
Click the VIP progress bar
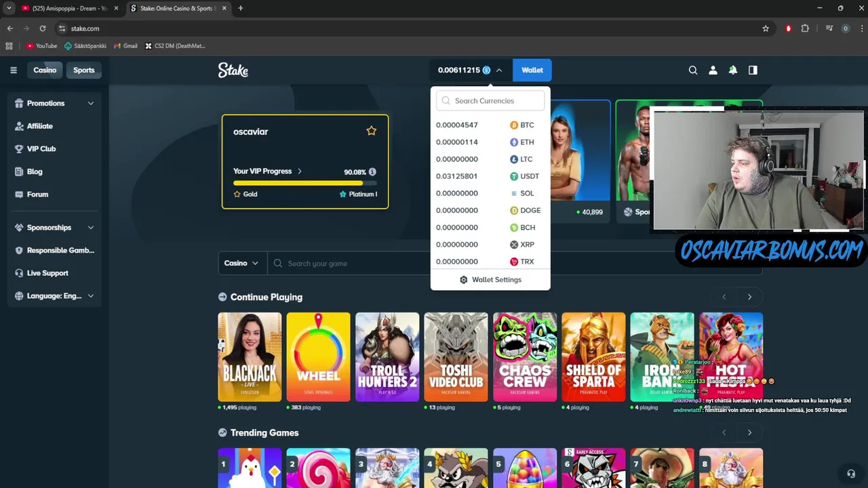pyautogui.click(x=305, y=183)
